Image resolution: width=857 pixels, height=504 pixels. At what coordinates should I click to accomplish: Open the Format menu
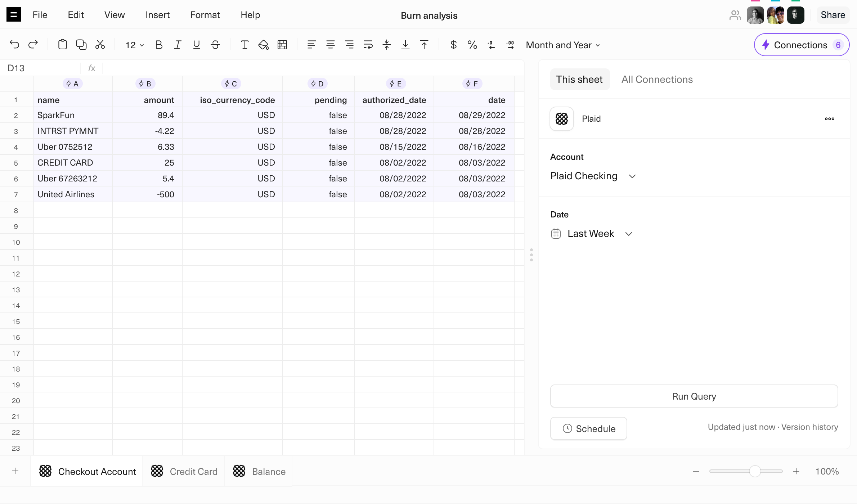coord(205,15)
